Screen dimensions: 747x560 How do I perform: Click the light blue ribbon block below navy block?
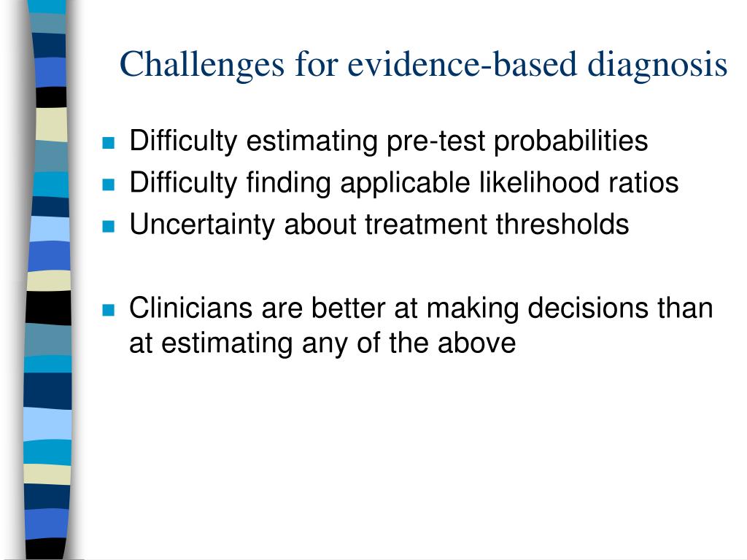click(x=47, y=424)
